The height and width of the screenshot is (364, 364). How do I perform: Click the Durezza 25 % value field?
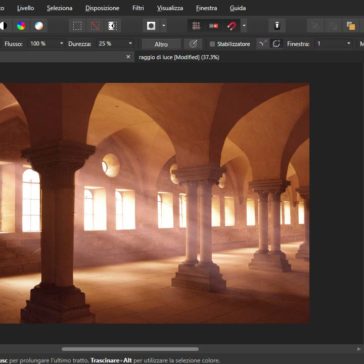tap(111, 44)
